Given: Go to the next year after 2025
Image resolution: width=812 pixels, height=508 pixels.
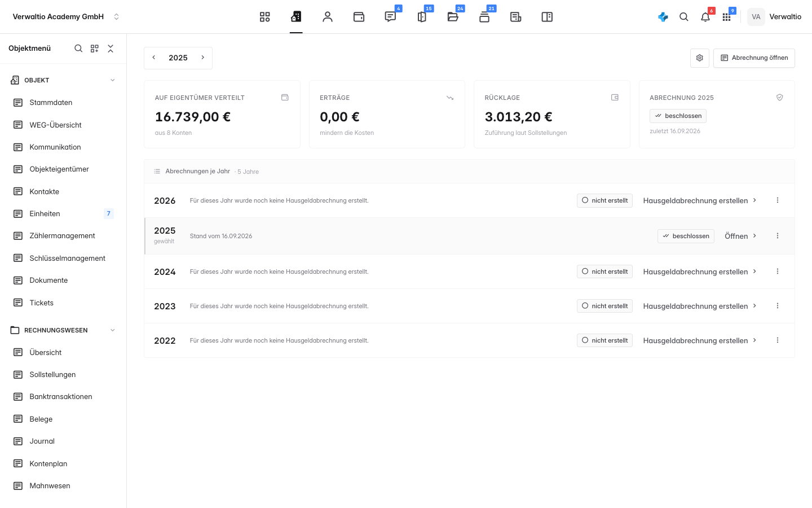Looking at the screenshot, I should pyautogui.click(x=203, y=58).
